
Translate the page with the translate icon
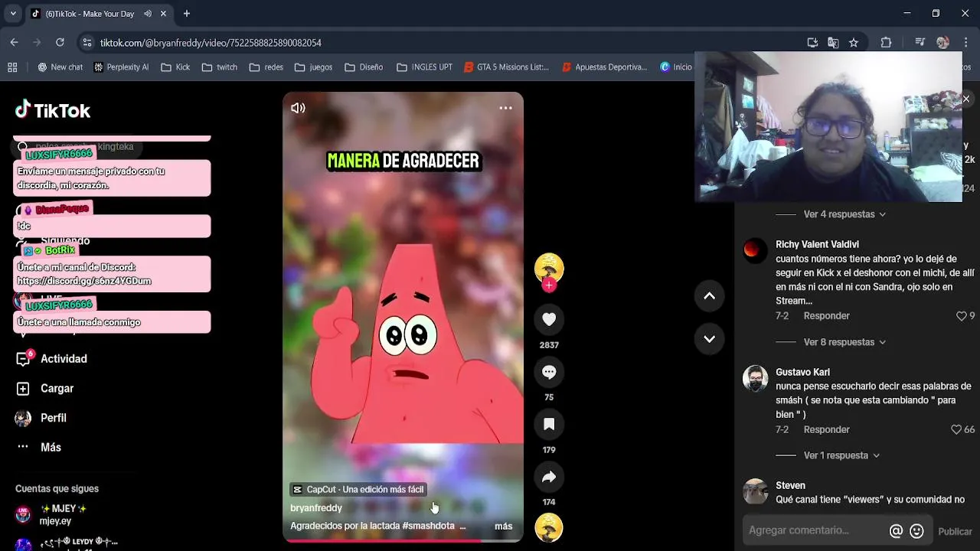[833, 43]
